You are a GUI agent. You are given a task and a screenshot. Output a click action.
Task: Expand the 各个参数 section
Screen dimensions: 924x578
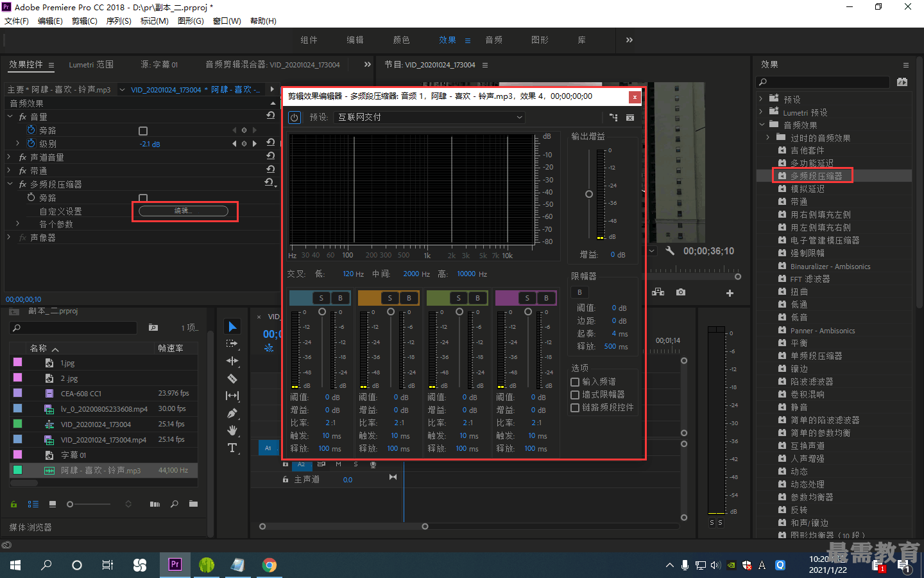click(18, 223)
